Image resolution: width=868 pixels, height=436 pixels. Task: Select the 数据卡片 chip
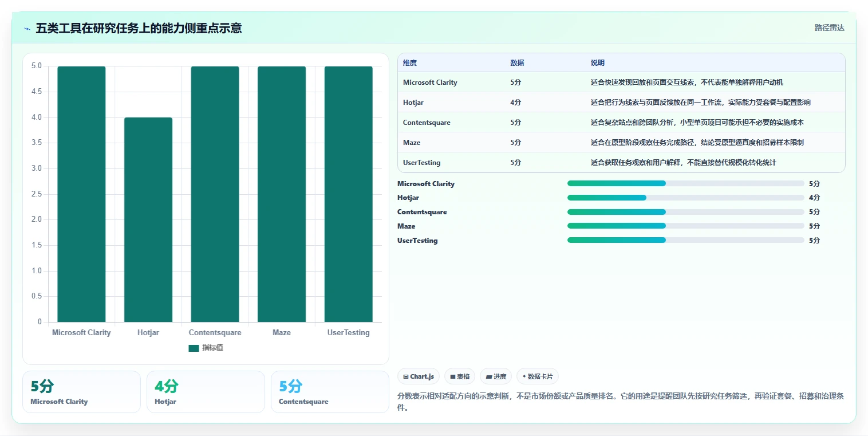pyautogui.click(x=538, y=376)
